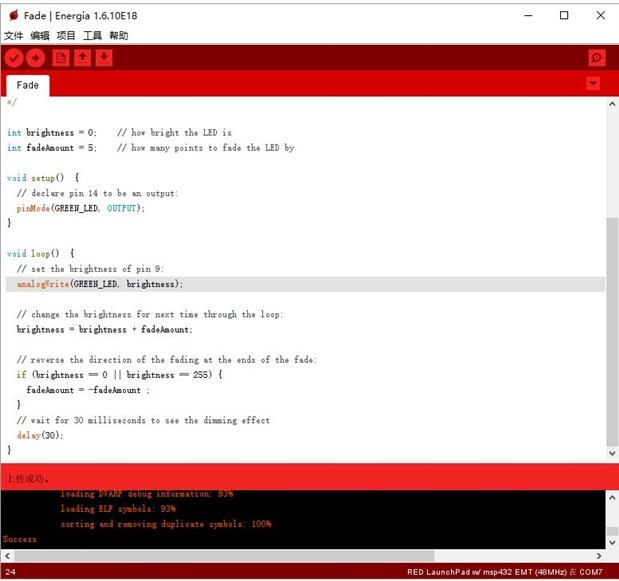Screen dimensions: 619x581
Task: Open the 项目 menu
Action: 66,36
